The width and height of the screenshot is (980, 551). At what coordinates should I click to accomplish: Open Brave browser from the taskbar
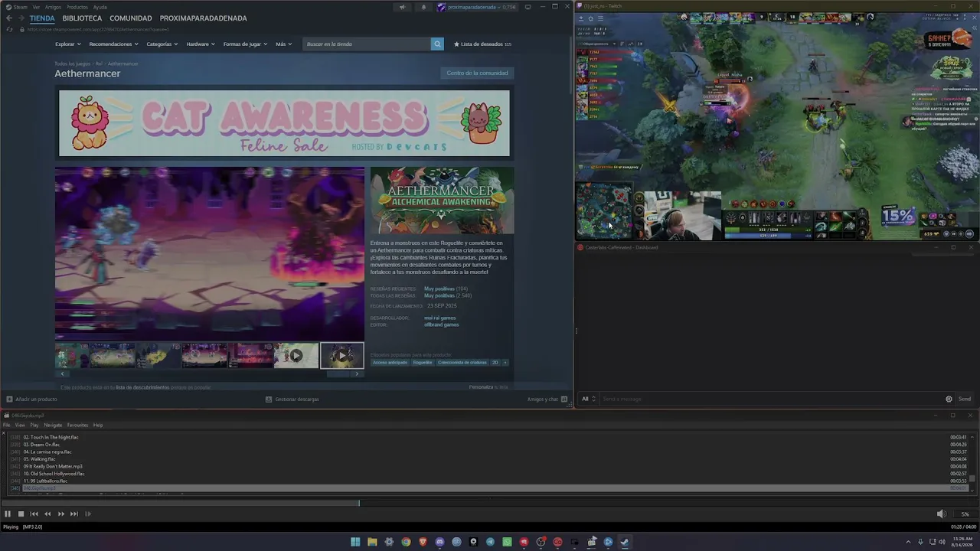tap(423, 542)
